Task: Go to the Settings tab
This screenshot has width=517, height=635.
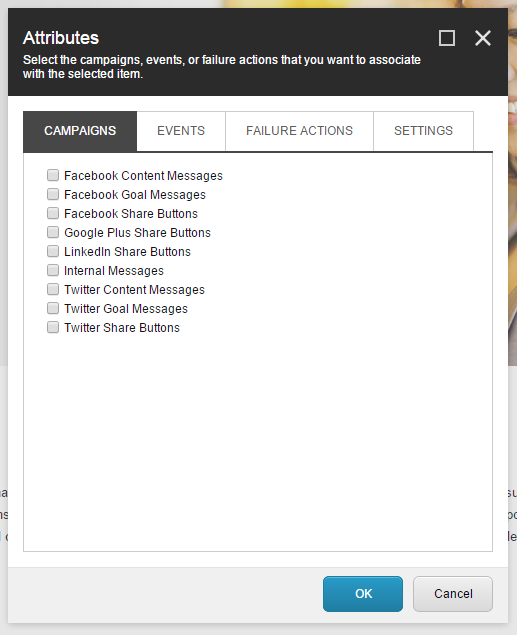Action: [423, 131]
